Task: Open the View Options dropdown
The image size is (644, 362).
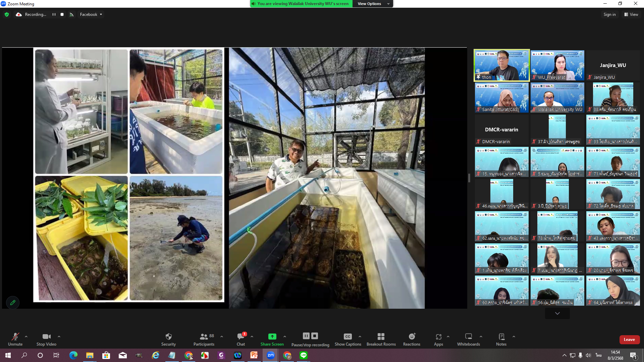Action: pos(373,4)
